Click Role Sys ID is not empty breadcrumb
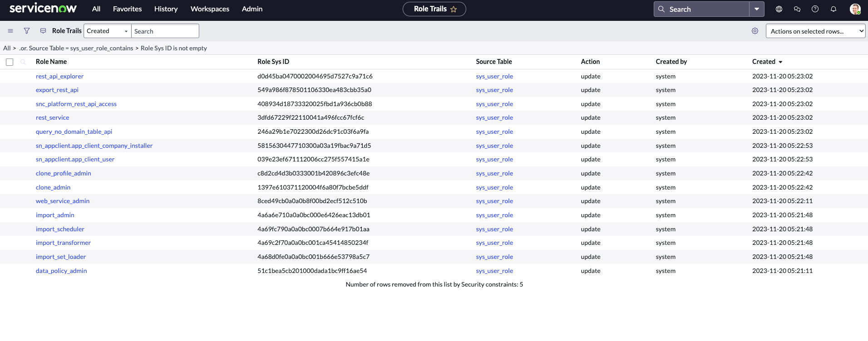 point(174,48)
